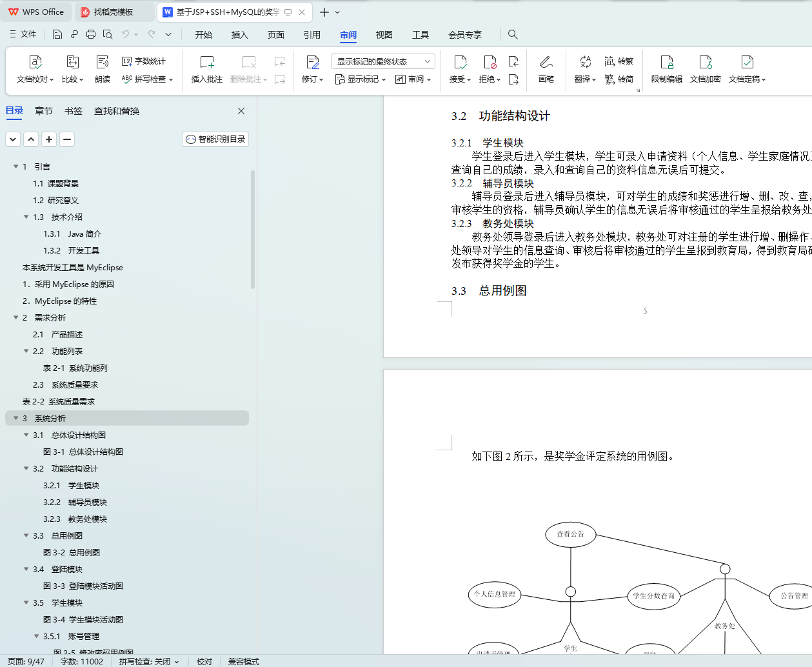Switch to the 章节 pane tab
Image resolution: width=812 pixels, height=667 pixels.
click(44, 111)
